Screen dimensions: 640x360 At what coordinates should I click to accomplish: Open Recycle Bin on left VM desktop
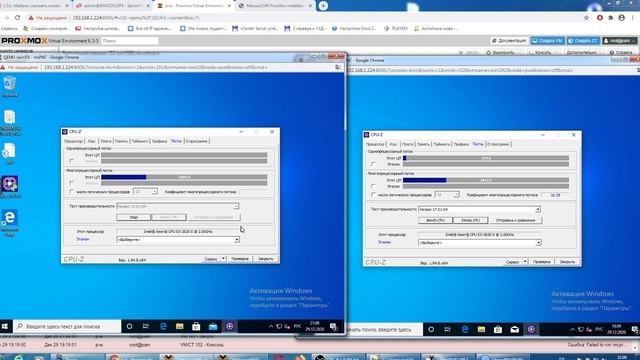tap(9, 84)
